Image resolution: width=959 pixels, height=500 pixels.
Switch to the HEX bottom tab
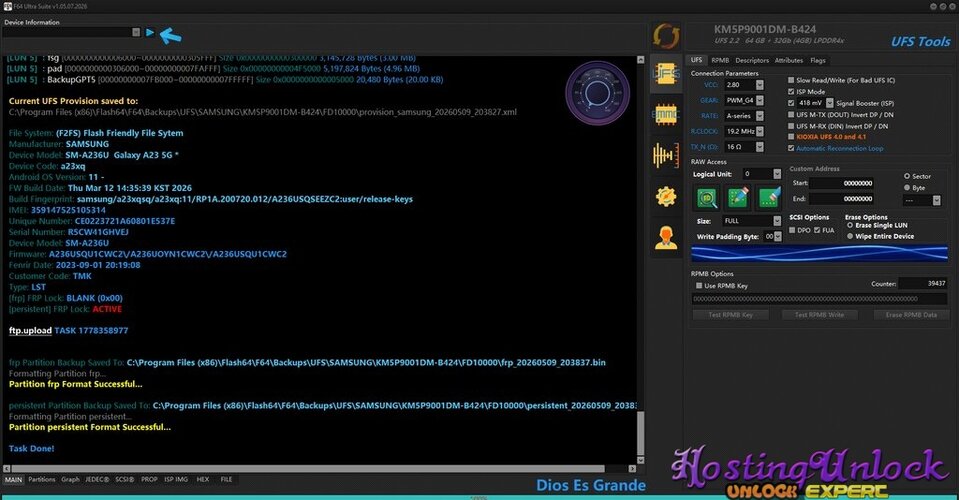pos(203,480)
